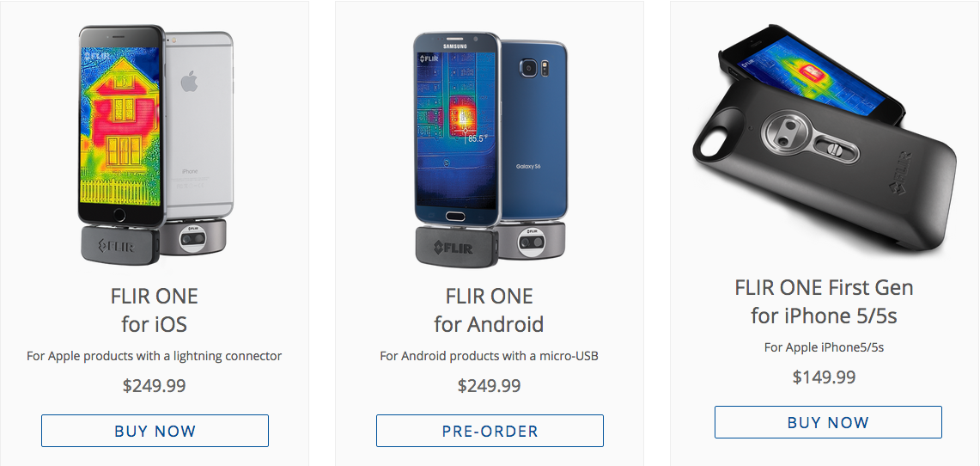Click BUY NOW for FLIR ONE for iOS
Image resolution: width=980 pixels, height=466 pixels.
click(x=155, y=431)
